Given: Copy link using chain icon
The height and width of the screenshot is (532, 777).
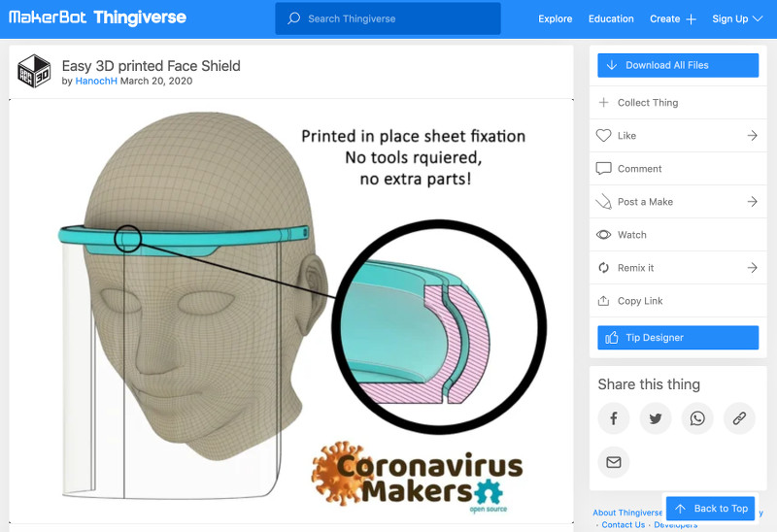Looking at the screenshot, I should click(739, 418).
